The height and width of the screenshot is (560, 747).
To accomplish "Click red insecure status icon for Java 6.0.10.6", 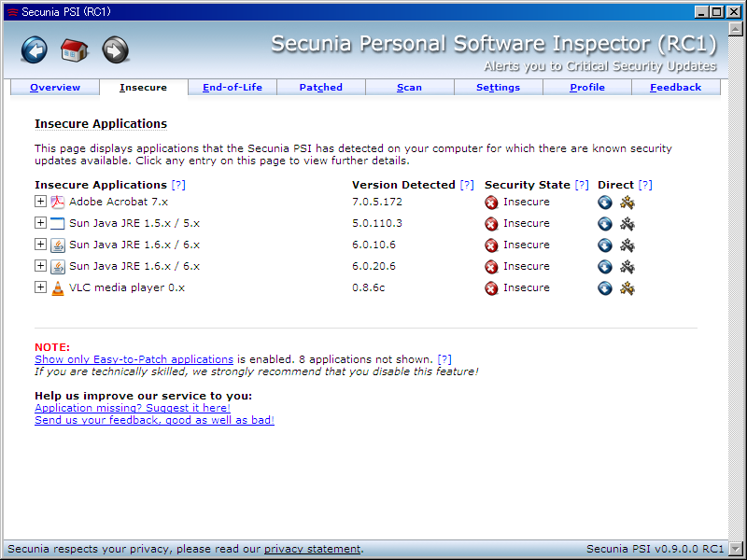I will [491, 245].
